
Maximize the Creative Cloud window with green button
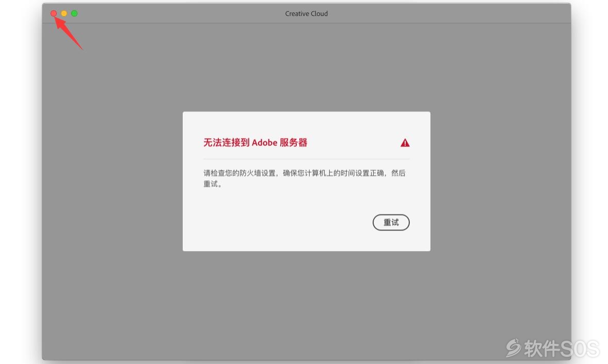pos(74,13)
